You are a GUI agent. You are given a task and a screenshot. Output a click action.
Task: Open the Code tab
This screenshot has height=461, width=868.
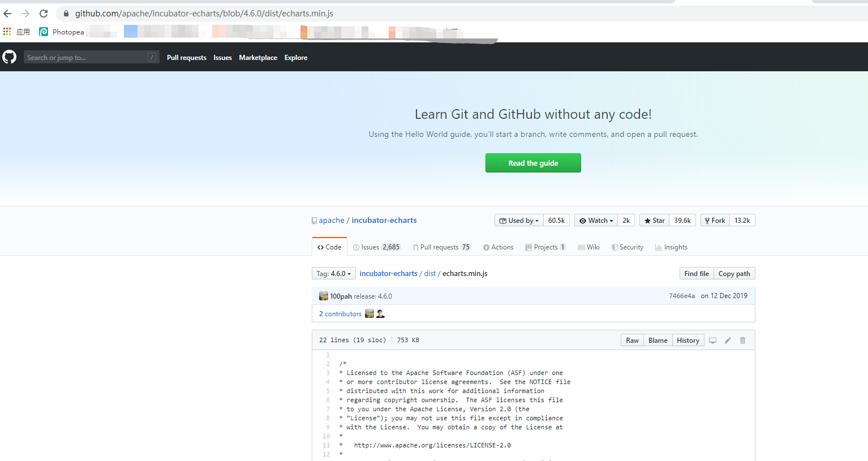click(329, 247)
